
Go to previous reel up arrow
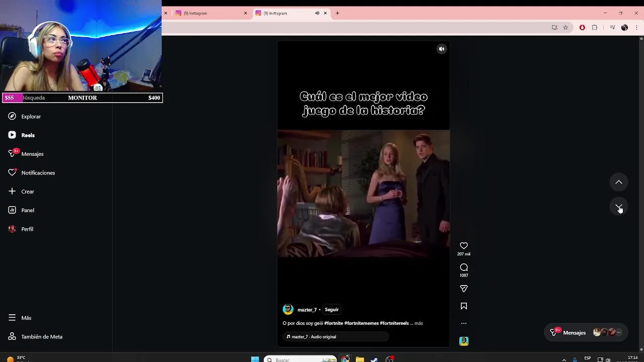pyautogui.click(x=619, y=182)
